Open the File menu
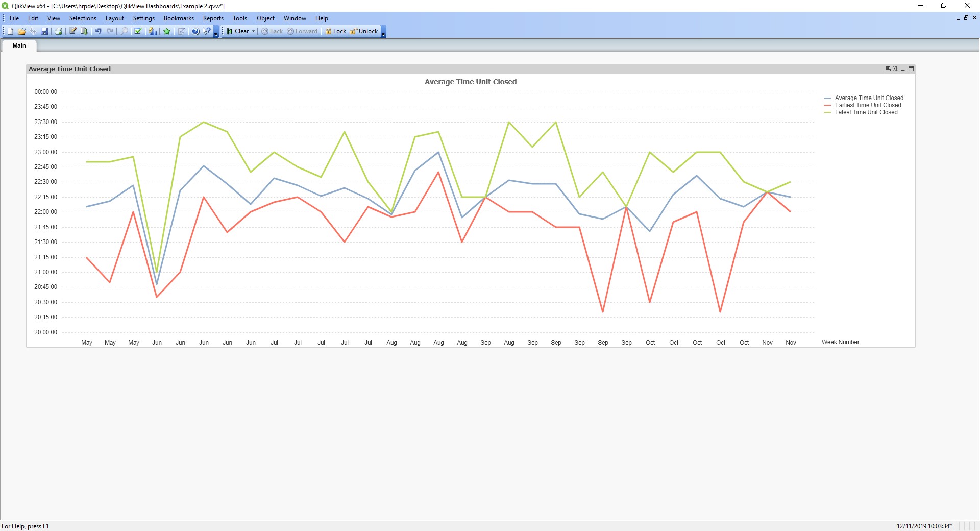 (x=14, y=18)
